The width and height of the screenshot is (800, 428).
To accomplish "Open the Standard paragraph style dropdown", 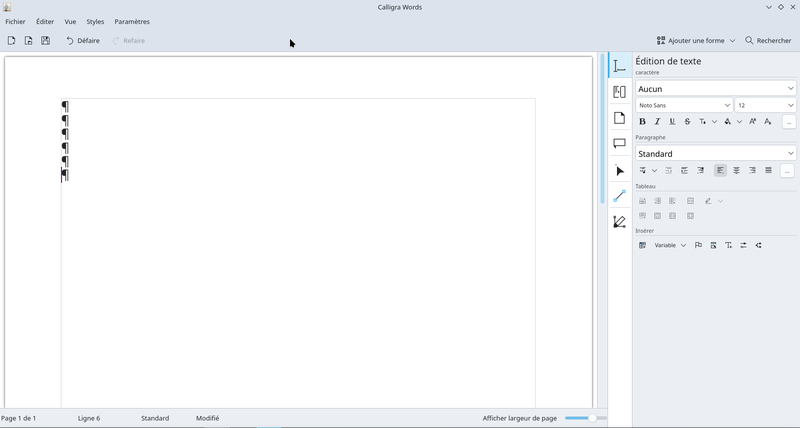I will coord(716,154).
